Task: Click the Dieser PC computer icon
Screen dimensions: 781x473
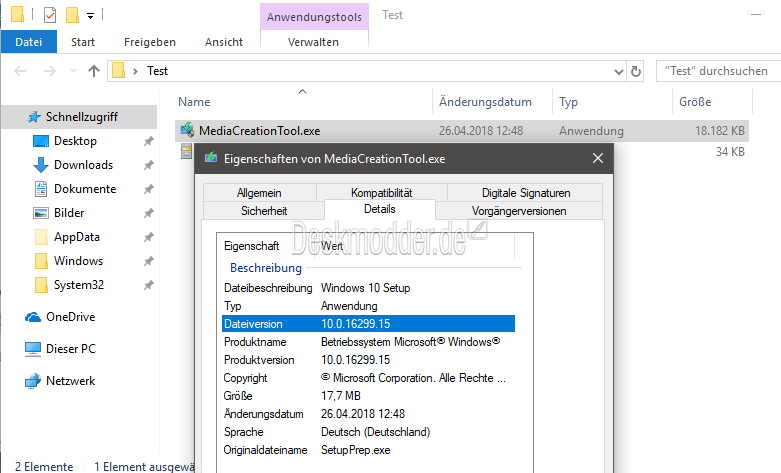Action: click(33, 349)
